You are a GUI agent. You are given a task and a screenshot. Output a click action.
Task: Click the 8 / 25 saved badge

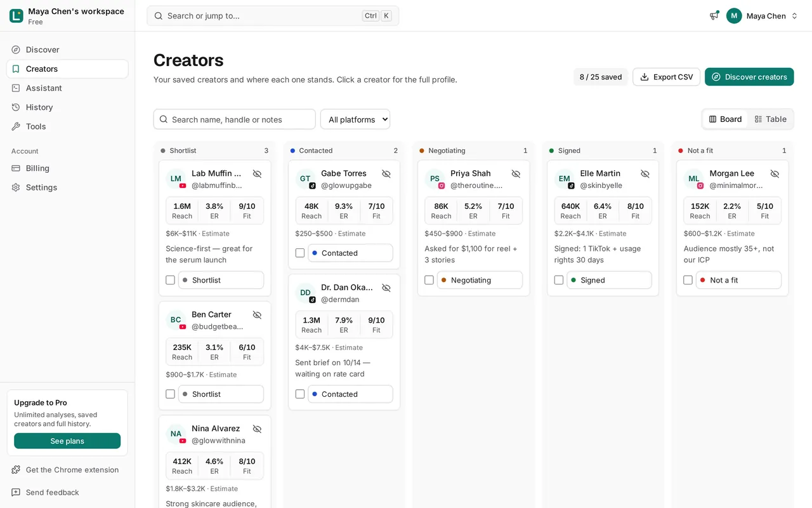pos(601,77)
